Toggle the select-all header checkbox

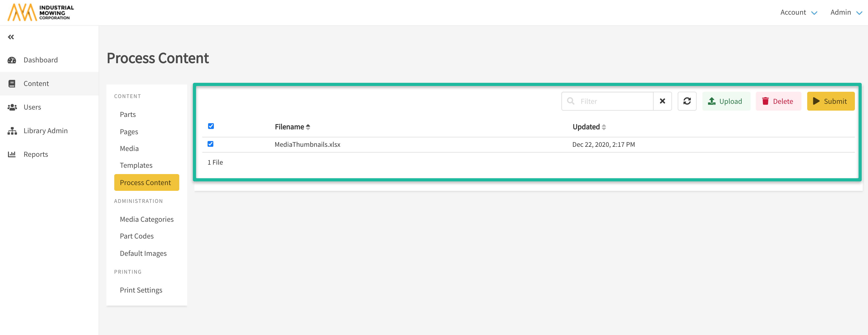211,126
